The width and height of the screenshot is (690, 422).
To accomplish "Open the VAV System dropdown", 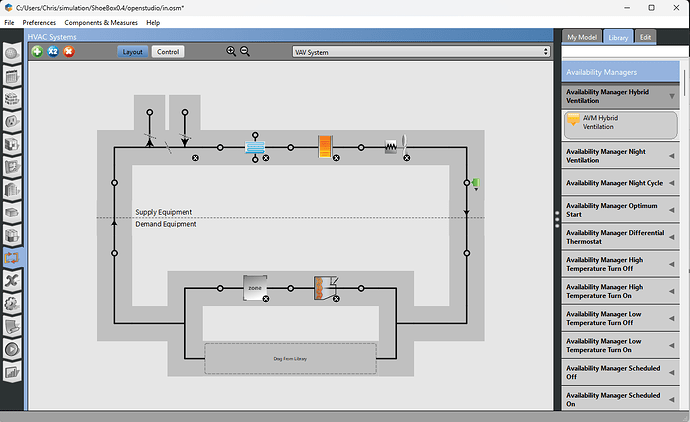I will 421,51.
